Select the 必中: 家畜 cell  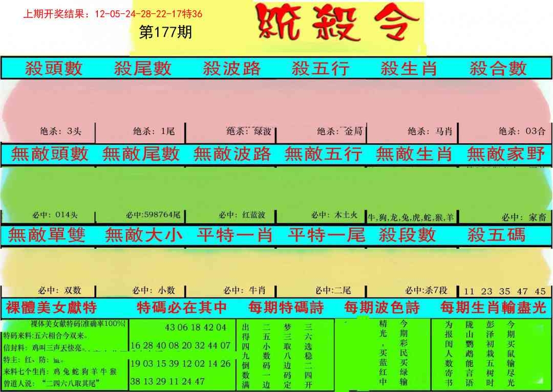524,217
